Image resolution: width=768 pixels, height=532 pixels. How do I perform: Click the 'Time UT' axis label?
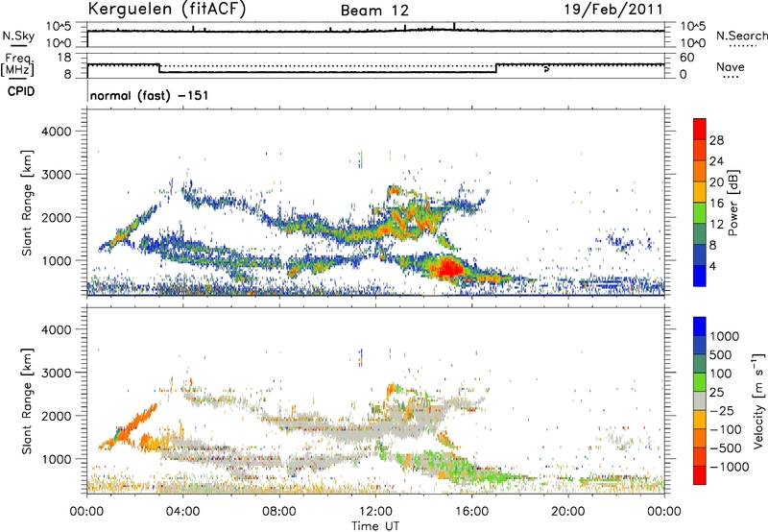[x=375, y=526]
